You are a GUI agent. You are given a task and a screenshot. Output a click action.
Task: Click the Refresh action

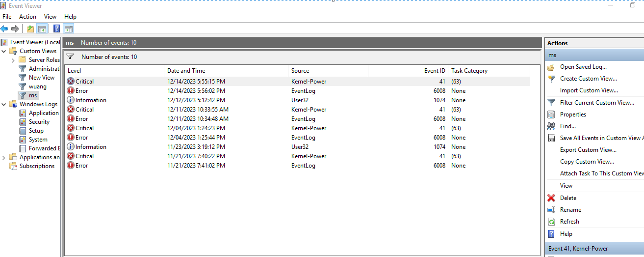[x=569, y=222]
